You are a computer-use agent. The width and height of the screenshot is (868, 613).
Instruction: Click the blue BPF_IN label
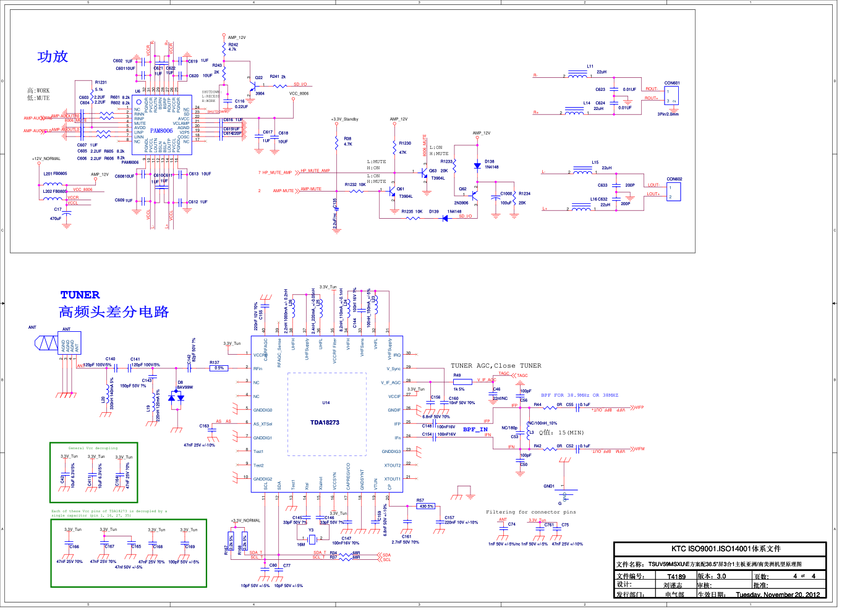tap(475, 429)
